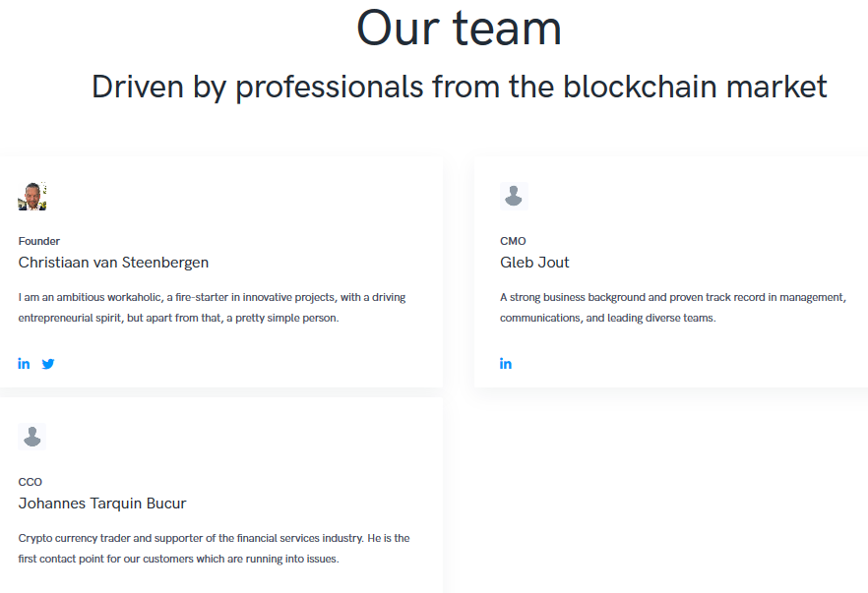Open Christiaan's Twitter profile icon

(48, 364)
